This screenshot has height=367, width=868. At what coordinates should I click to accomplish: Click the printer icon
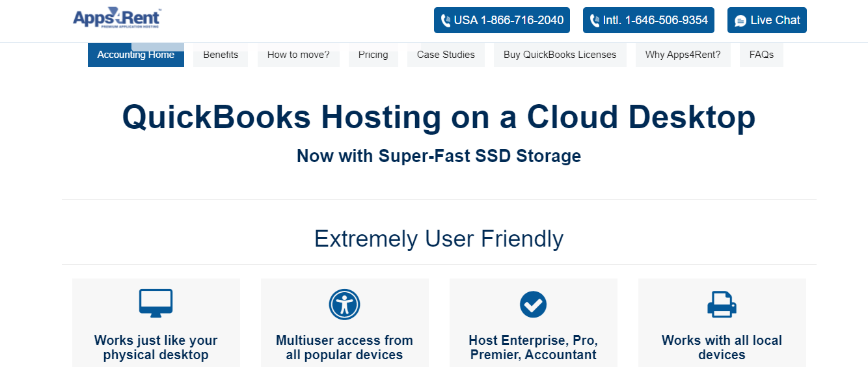[x=722, y=304]
